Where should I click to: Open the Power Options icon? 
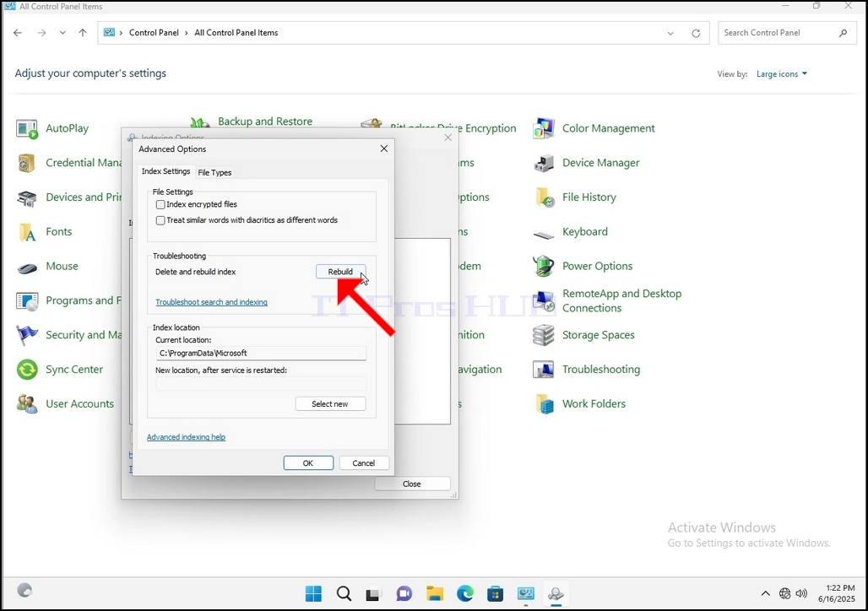[544, 267]
